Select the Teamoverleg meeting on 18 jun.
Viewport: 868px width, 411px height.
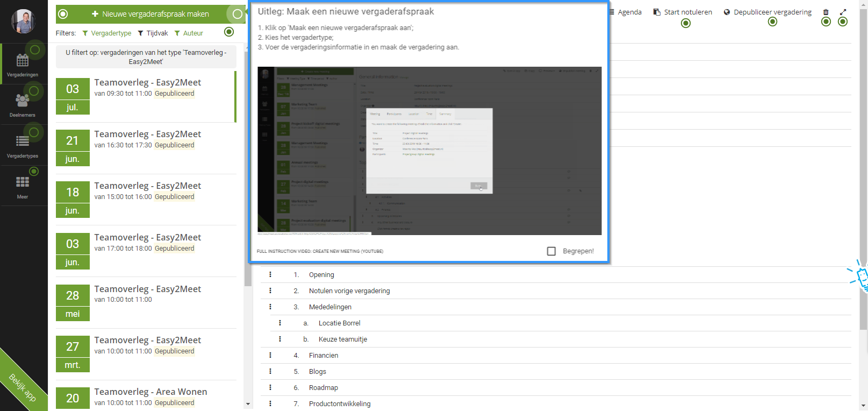(x=146, y=200)
